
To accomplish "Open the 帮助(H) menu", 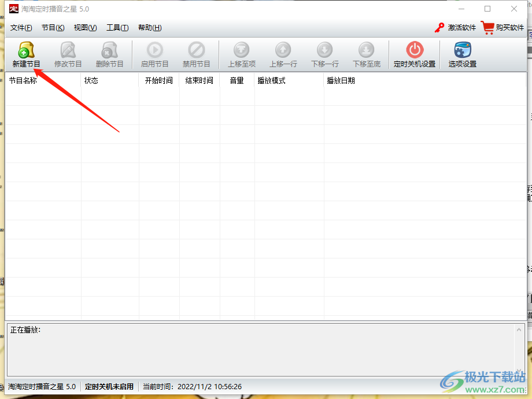I will tap(150, 28).
